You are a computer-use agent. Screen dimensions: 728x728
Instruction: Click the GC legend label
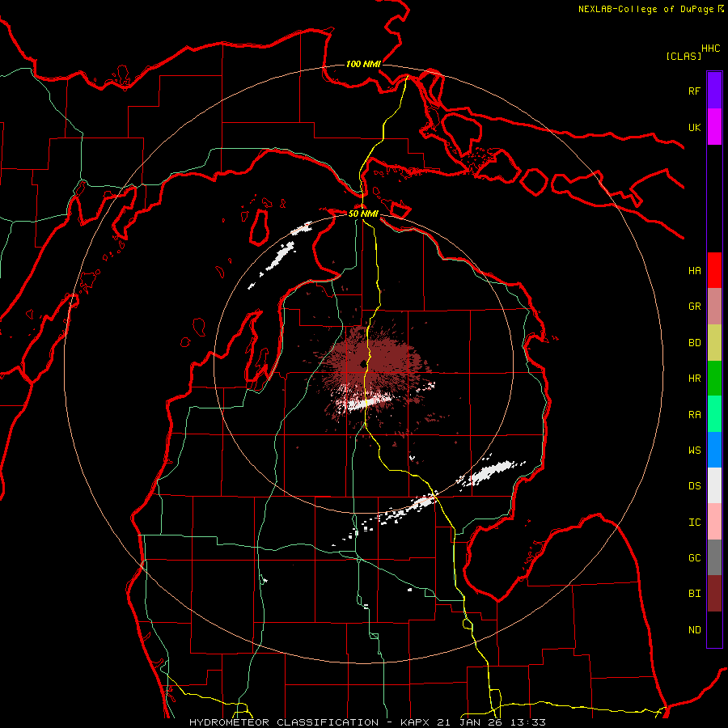[694, 557]
